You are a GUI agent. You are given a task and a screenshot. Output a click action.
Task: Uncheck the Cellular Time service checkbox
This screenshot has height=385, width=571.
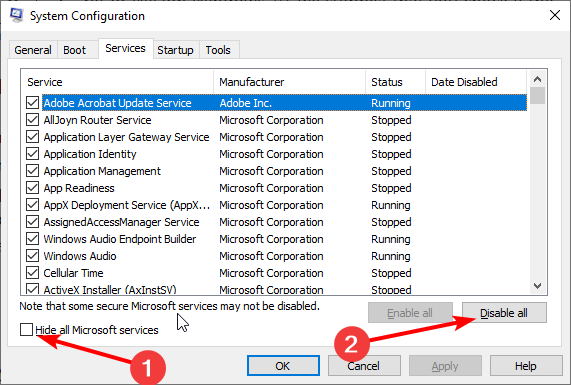pos(32,273)
